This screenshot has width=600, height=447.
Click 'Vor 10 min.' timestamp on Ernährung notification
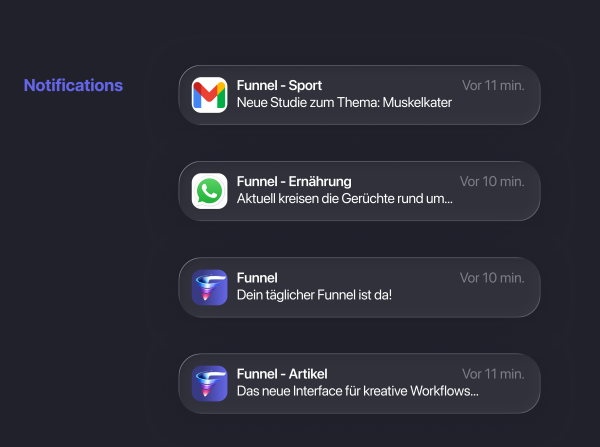pyautogui.click(x=492, y=181)
